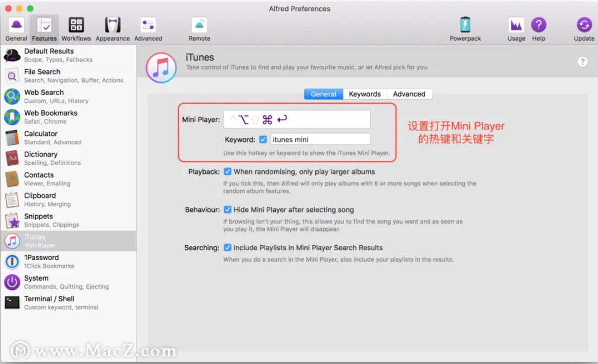This screenshot has width=598, height=364.
Task: Click "Search, Navigation, Buffer, Actions" subtitle text
Action: (x=74, y=80)
